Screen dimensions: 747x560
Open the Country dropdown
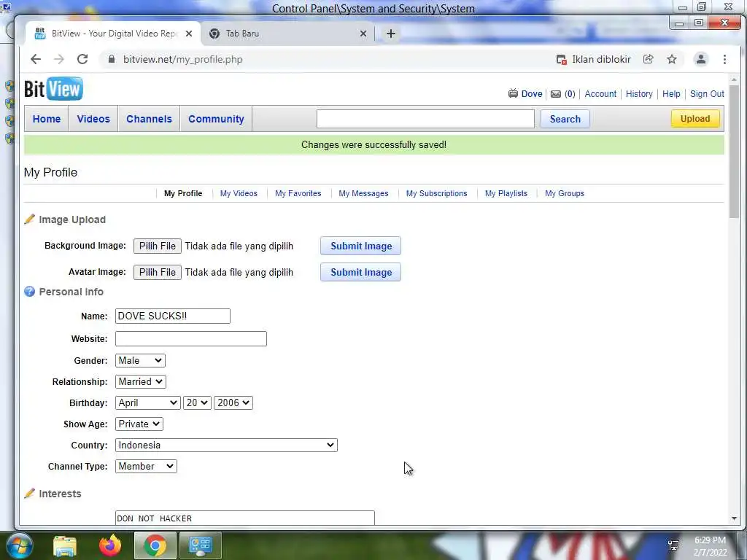pyautogui.click(x=226, y=446)
